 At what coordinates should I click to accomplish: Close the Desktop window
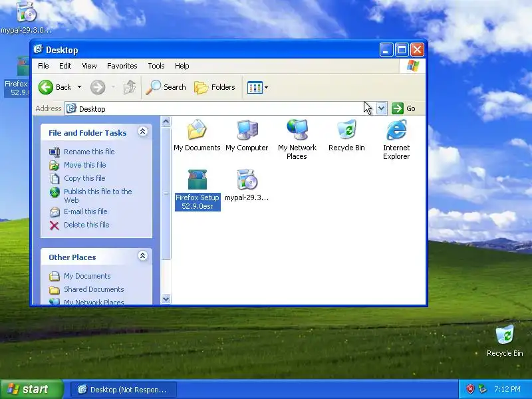click(418, 50)
